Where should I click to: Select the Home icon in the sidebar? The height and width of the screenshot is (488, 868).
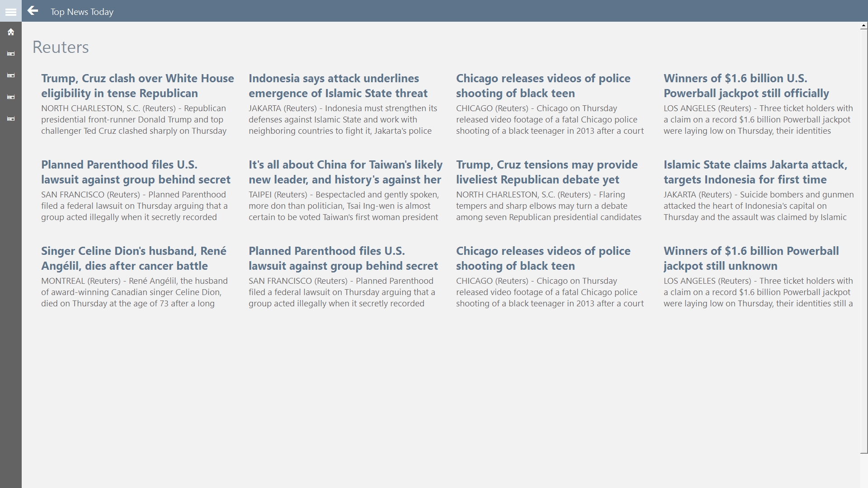point(10,32)
